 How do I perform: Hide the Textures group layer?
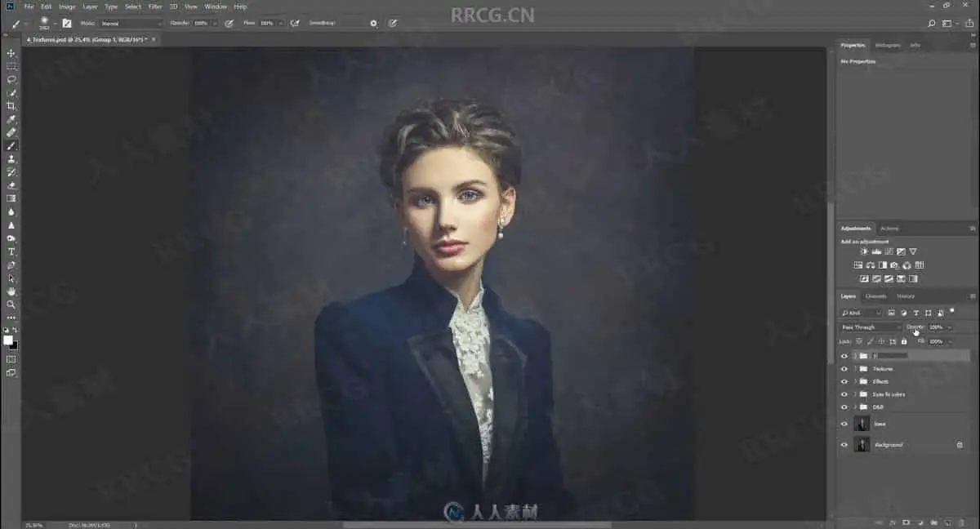click(844, 369)
